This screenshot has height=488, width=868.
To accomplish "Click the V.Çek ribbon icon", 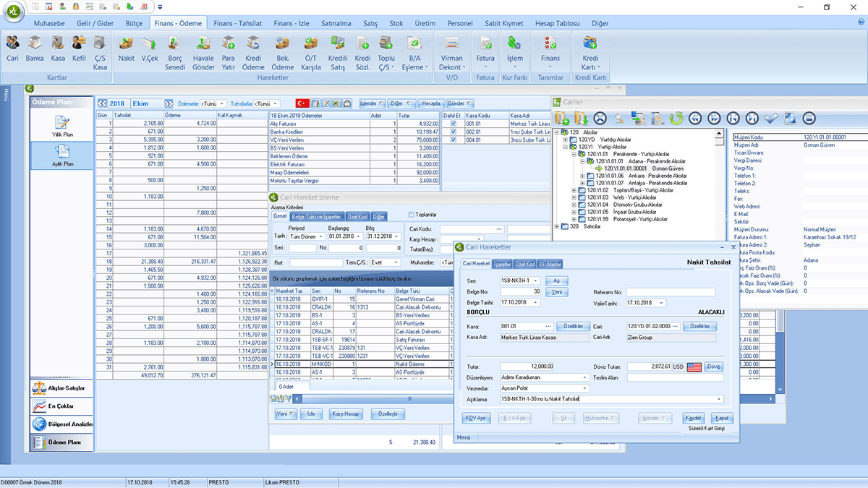I will pos(150,48).
